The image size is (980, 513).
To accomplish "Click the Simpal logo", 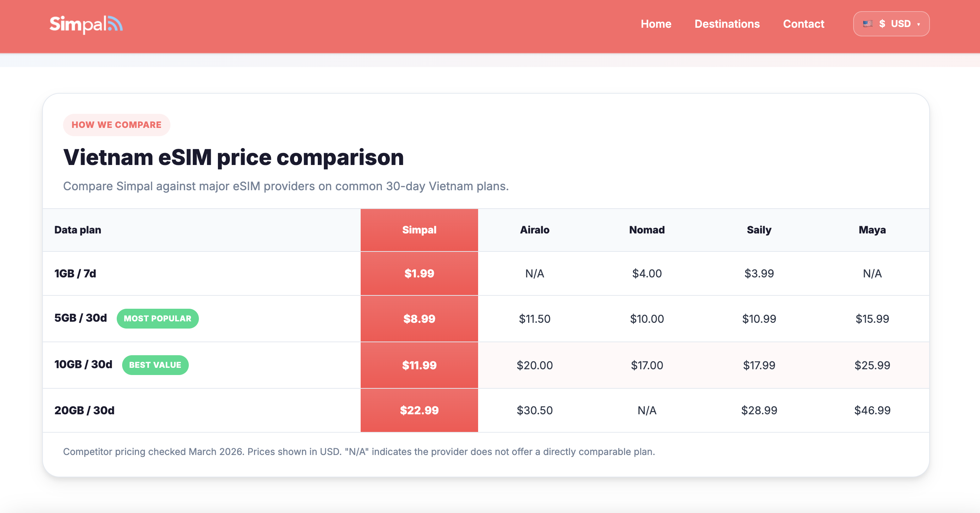I will point(86,24).
